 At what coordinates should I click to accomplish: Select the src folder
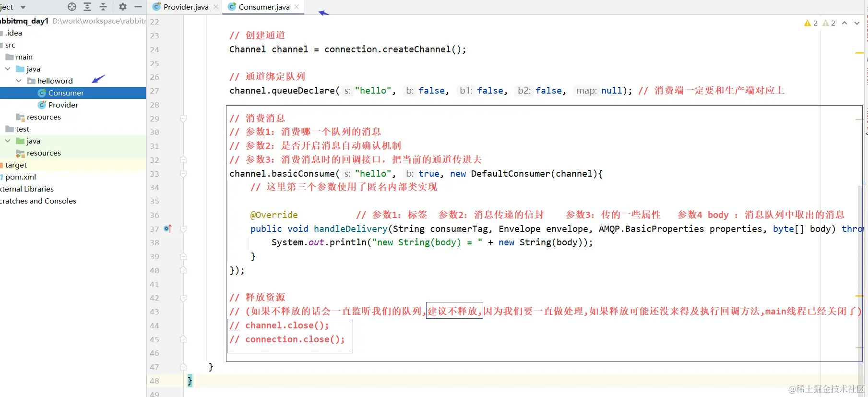tap(10, 45)
